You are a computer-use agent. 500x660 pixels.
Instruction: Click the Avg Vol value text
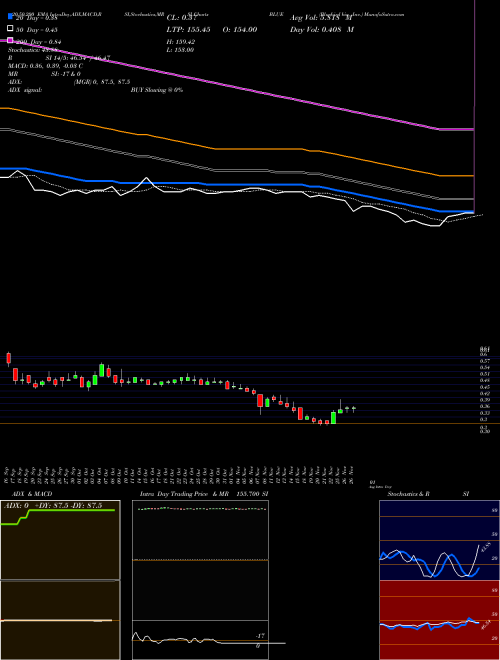(x=321, y=18)
